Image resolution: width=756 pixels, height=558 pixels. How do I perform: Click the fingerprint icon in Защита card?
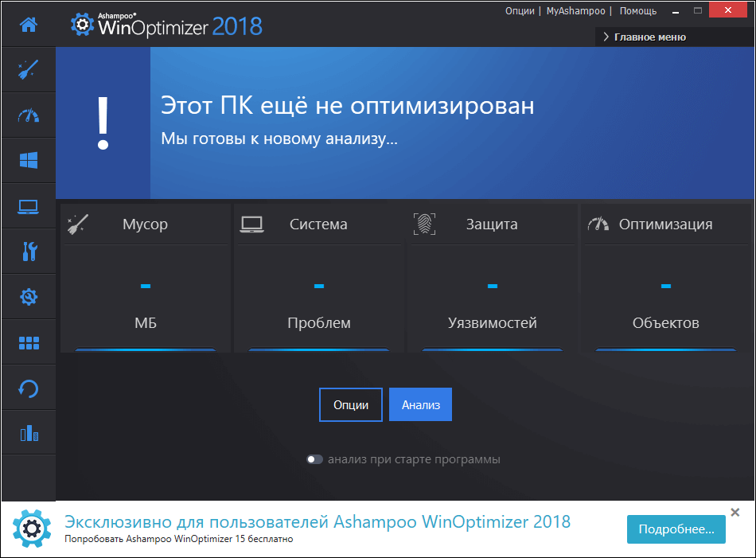point(424,224)
